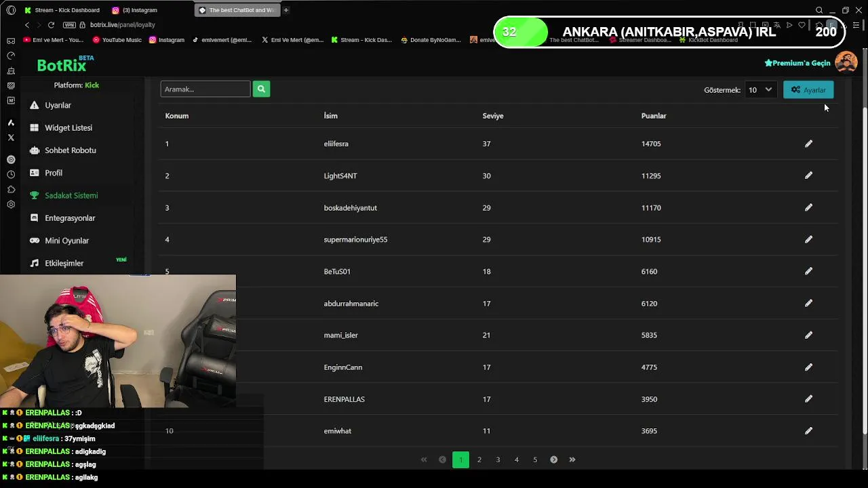
Task: Open GX Corner gamepad sidebar icon
Action: tap(11, 41)
